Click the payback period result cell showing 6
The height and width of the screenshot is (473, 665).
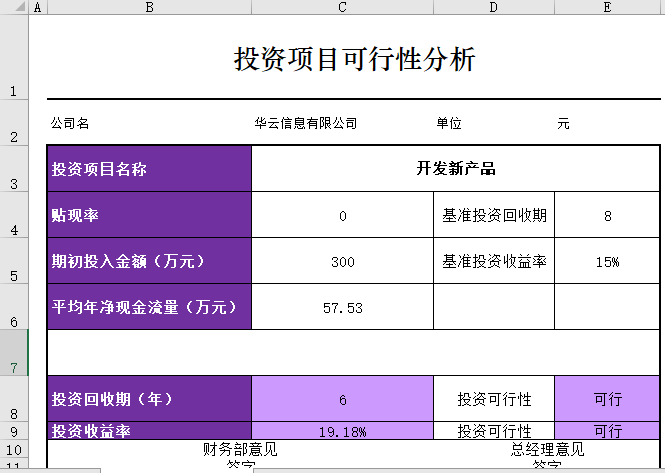pyautogui.click(x=342, y=399)
